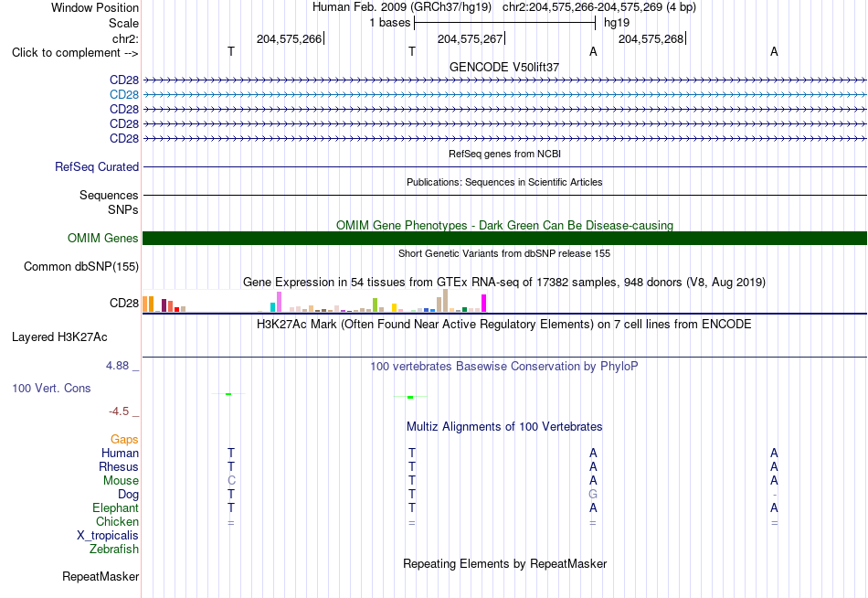Viewport: 868px width, 598px height.
Task: Click the Zebrafish species label
Action: [x=114, y=550]
